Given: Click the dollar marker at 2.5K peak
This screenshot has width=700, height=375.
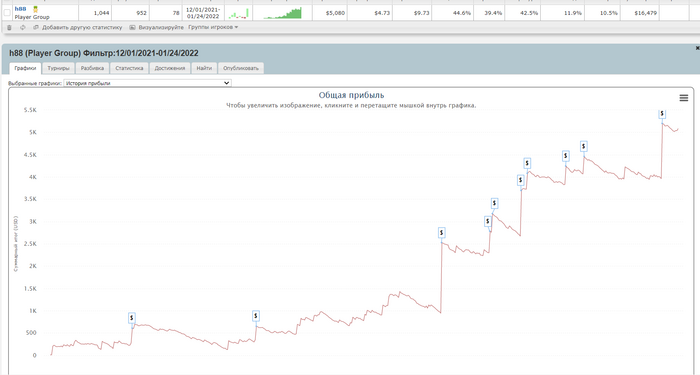Looking at the screenshot, I should [442, 233].
